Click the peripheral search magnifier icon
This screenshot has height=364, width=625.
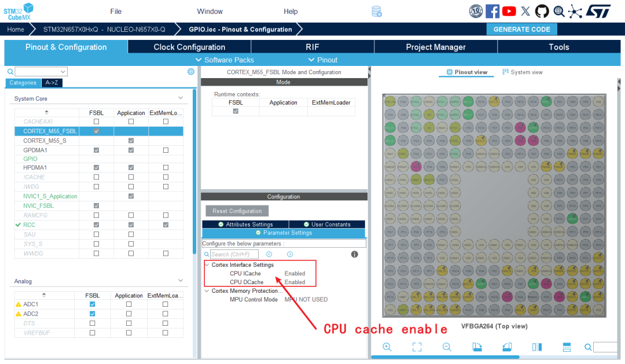[x=10, y=72]
